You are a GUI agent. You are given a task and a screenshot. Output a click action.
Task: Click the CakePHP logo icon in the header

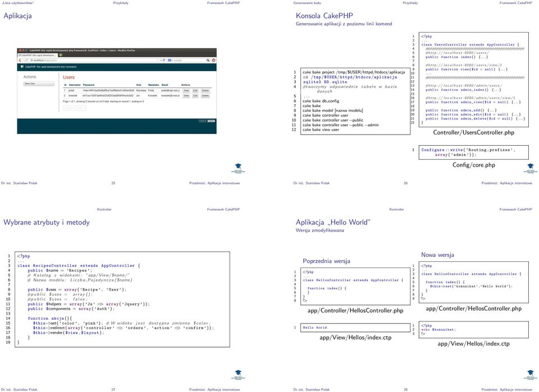tap(22, 67)
